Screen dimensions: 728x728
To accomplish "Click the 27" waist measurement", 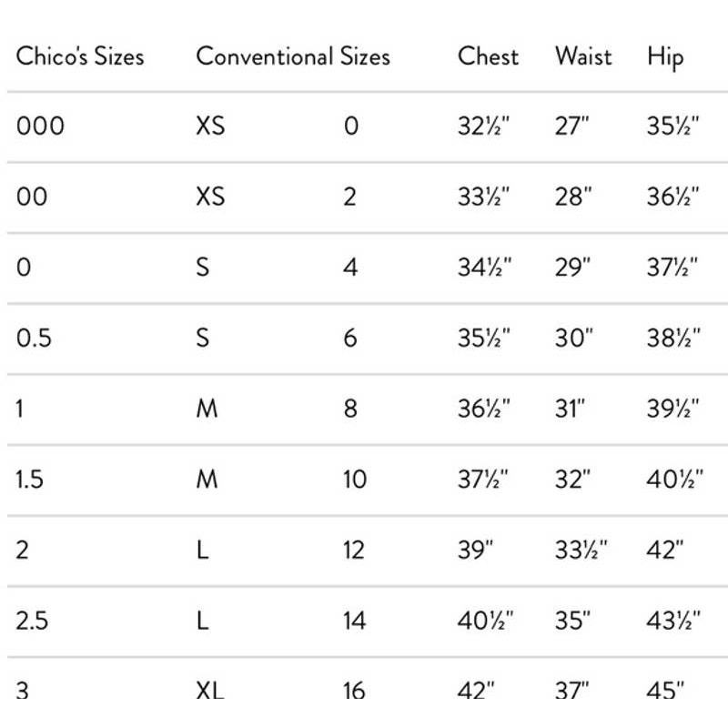I will tap(571, 126).
